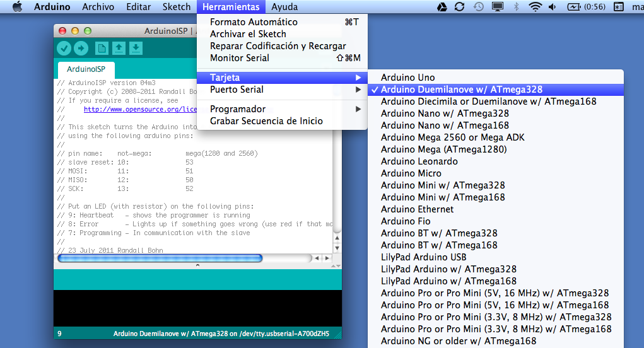The image size is (644, 348).
Task: Click the Bluetooth menu bar icon
Action: tap(517, 6)
